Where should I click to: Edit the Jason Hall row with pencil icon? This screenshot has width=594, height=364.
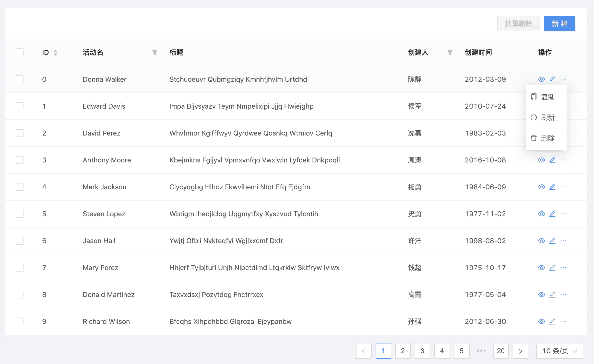(x=552, y=241)
